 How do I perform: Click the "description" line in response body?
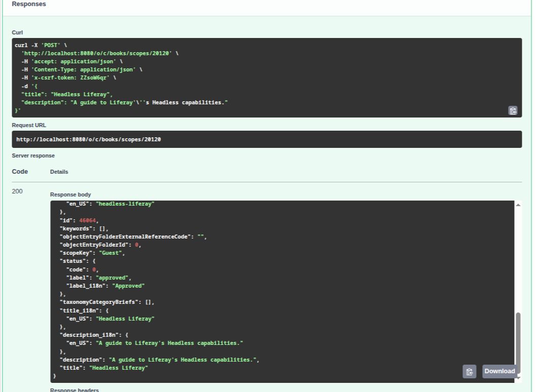click(160, 360)
